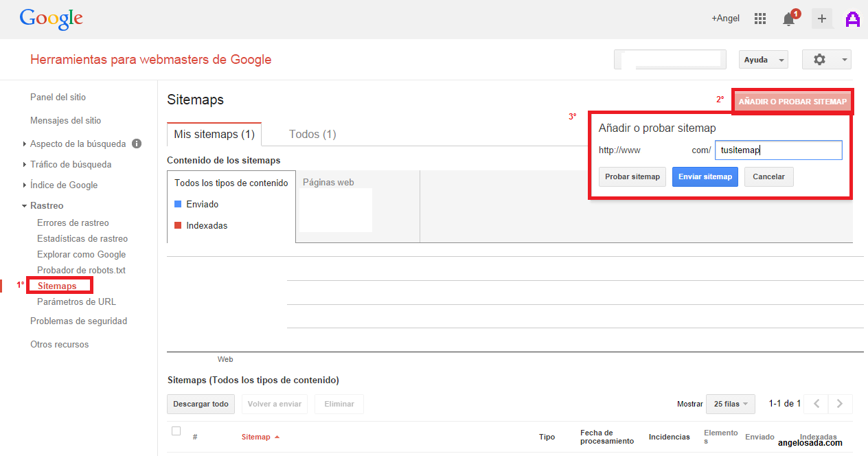Click Enviar sitemap button
This screenshot has width=868, height=456.
point(705,176)
